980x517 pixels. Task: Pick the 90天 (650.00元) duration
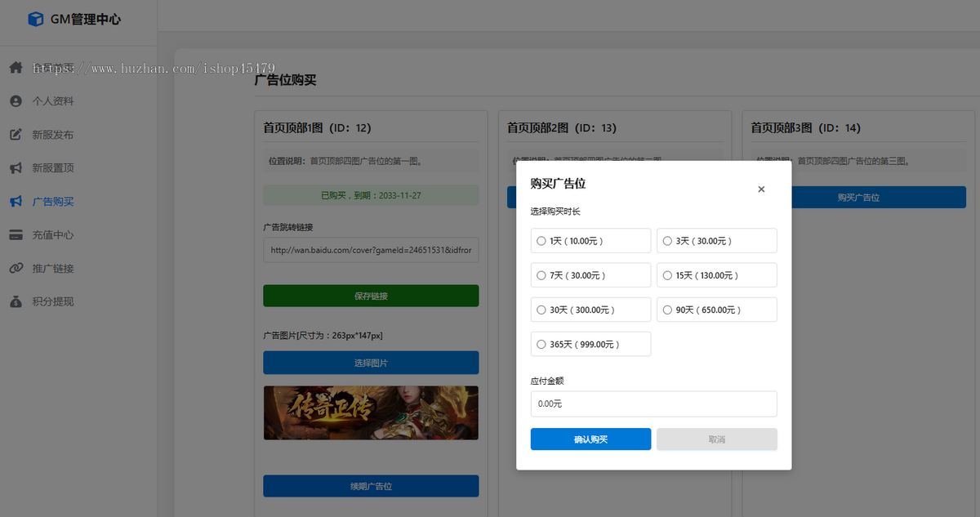pos(717,310)
